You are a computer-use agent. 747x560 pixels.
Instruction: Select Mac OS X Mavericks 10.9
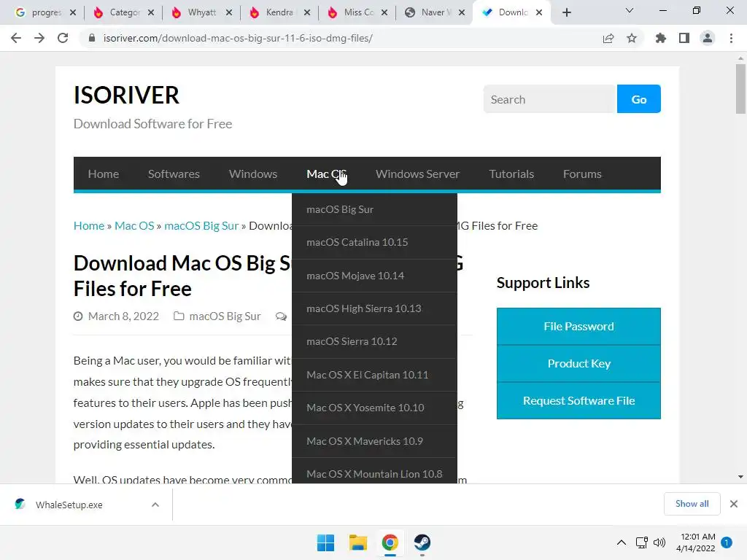coord(374,441)
